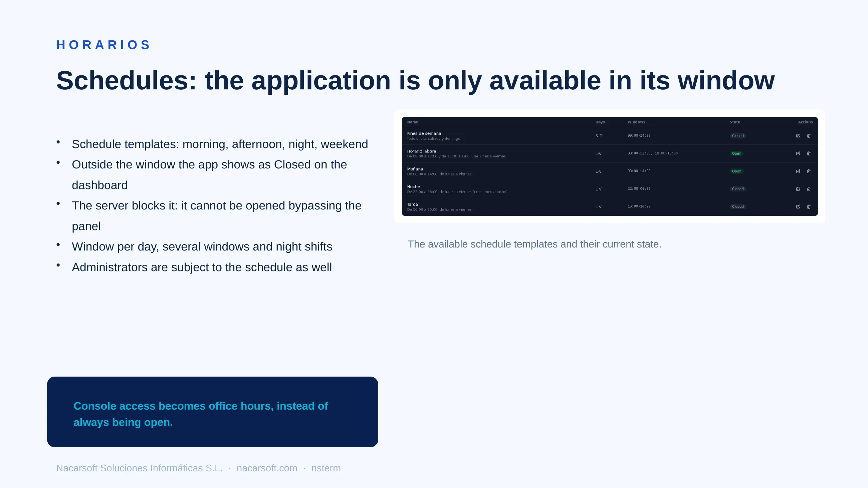Click the S-D days value
This screenshot has height=488, width=868.
coord(599,136)
